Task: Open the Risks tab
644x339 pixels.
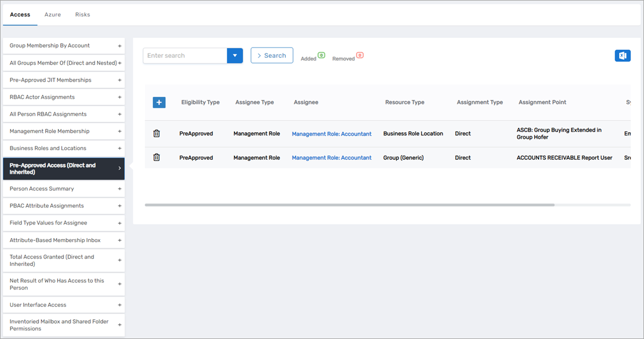Action: pos(83,15)
